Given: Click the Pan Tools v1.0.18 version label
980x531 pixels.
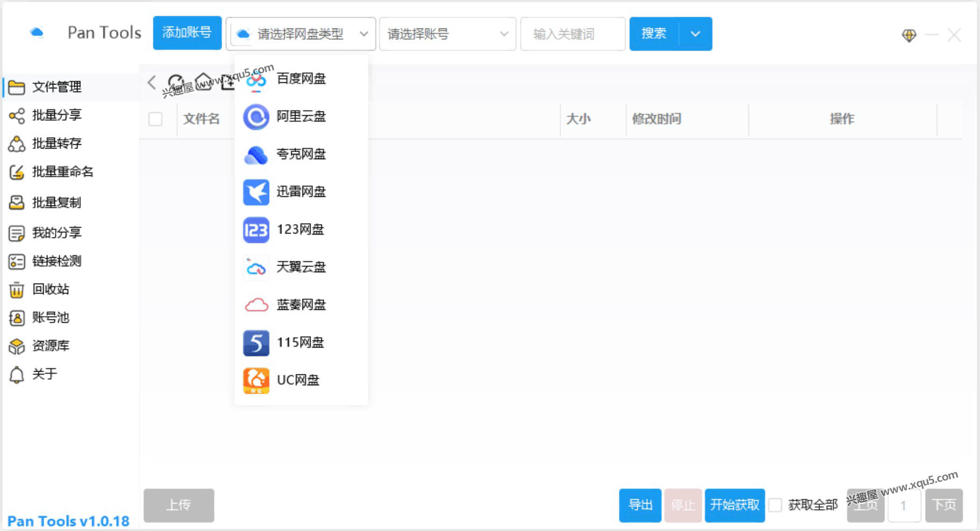Looking at the screenshot, I should [x=68, y=521].
